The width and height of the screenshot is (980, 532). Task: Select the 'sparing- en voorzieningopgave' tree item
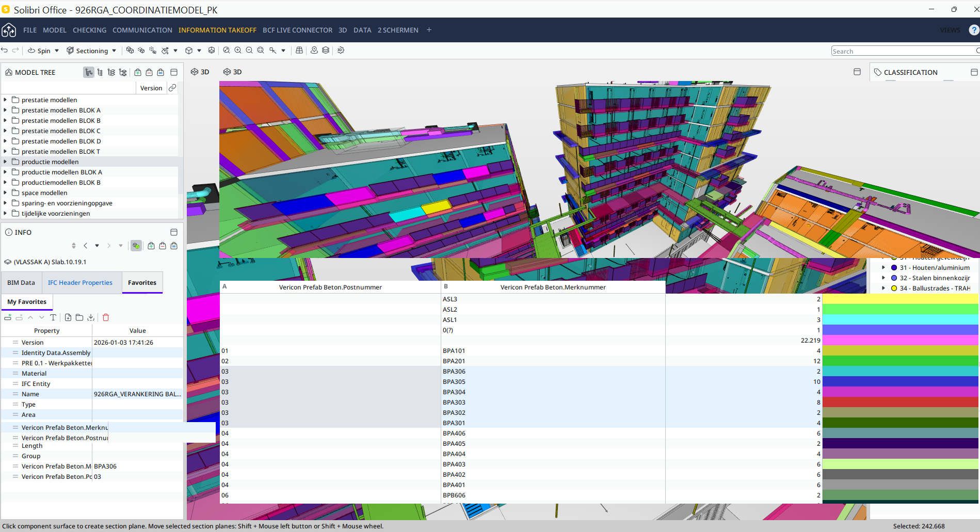tap(67, 203)
